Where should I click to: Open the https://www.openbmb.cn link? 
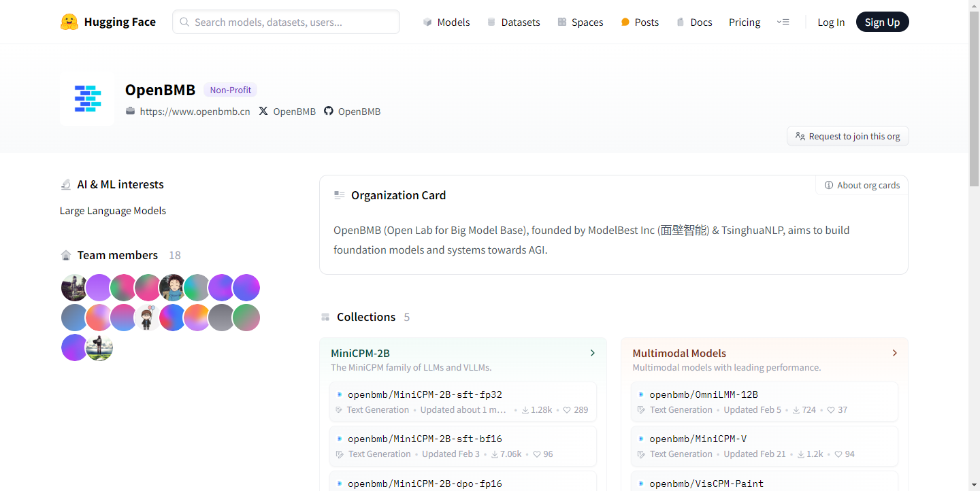195,112
